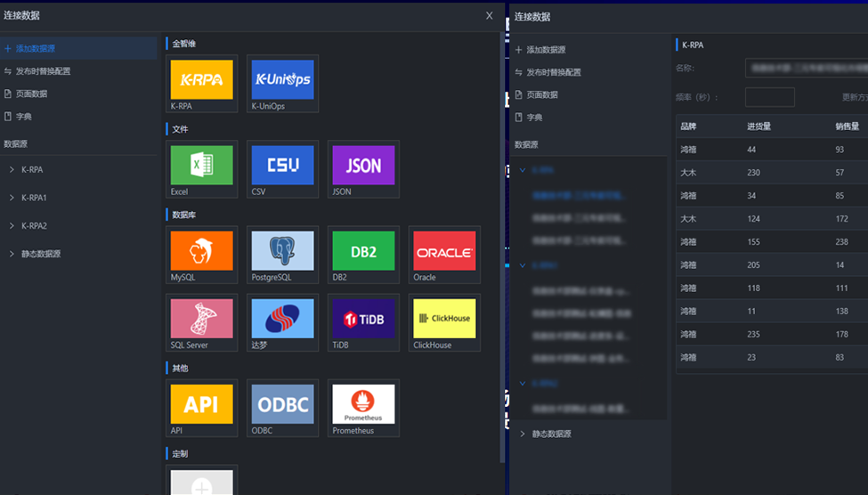The image size is (868, 495).
Task: Click the 进货量 cell showing 230
Action: point(753,173)
